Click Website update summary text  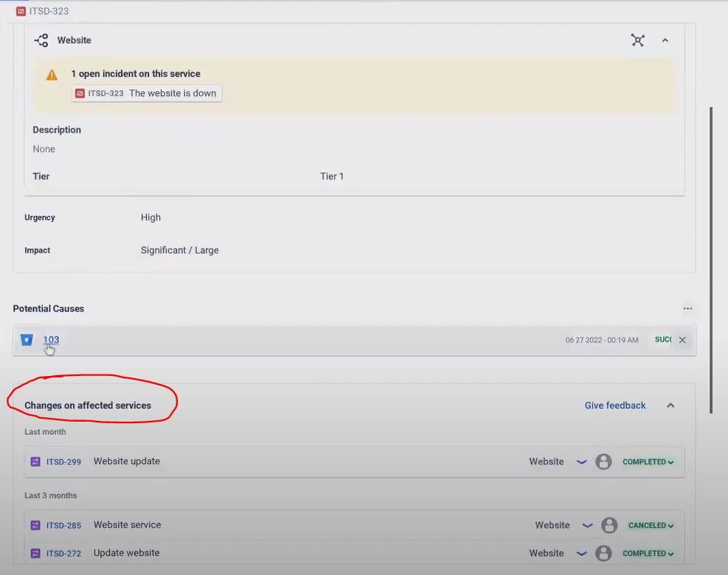(x=127, y=461)
